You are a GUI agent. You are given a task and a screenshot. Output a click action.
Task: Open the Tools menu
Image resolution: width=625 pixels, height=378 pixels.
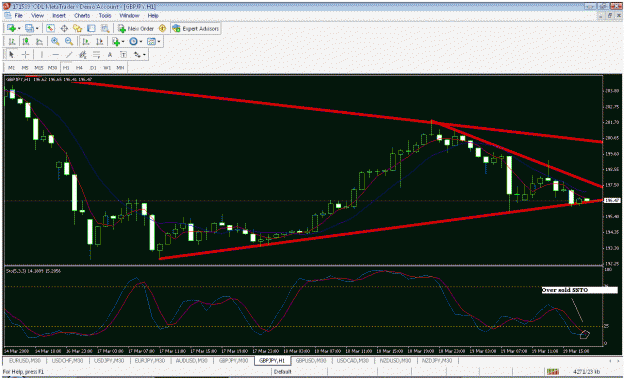pyautogui.click(x=105, y=16)
